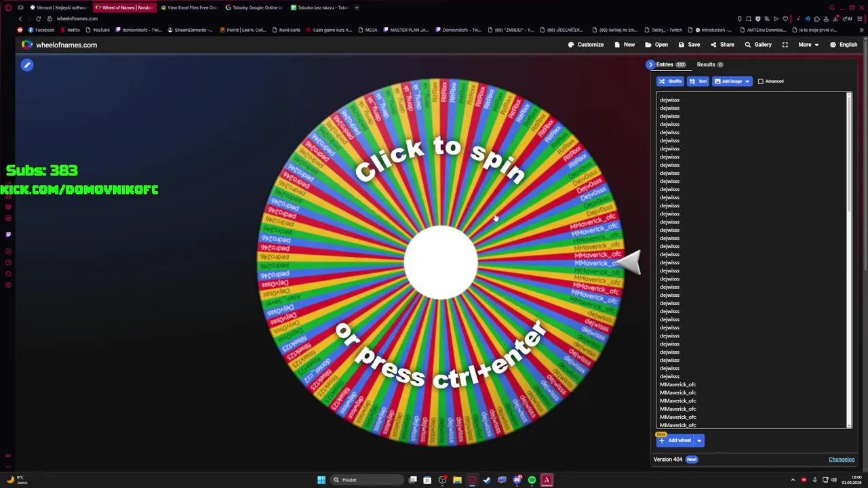Enter fullscreen mode icon
Viewport: 868px width, 488px height.
pyautogui.click(x=785, y=45)
